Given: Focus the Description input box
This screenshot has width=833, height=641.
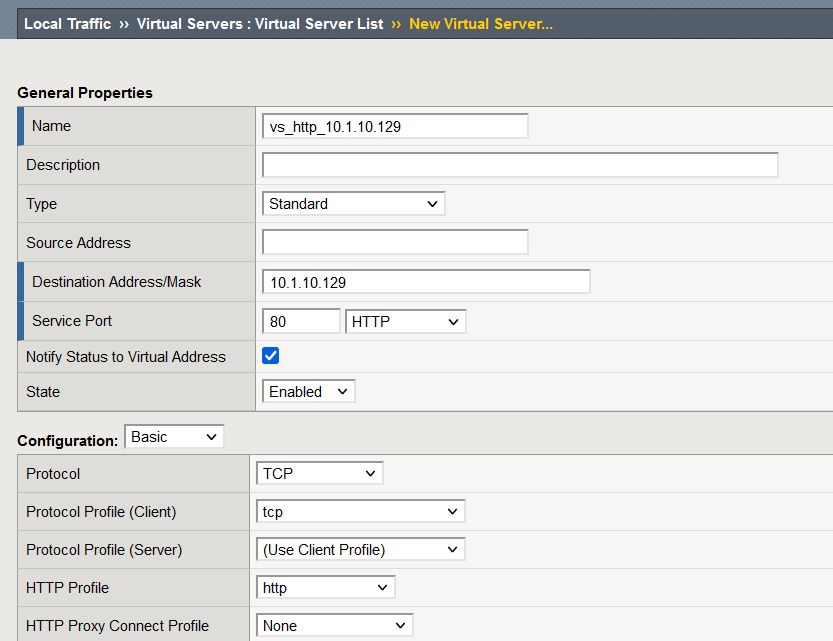Looking at the screenshot, I should click(x=520, y=165).
